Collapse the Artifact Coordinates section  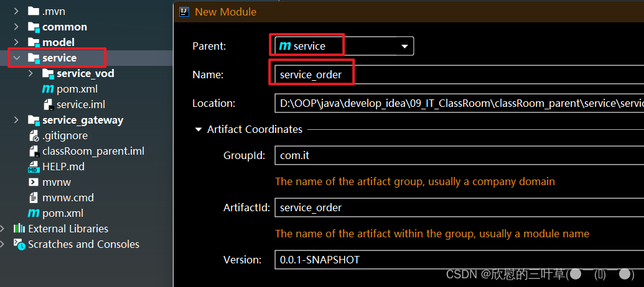[198, 130]
